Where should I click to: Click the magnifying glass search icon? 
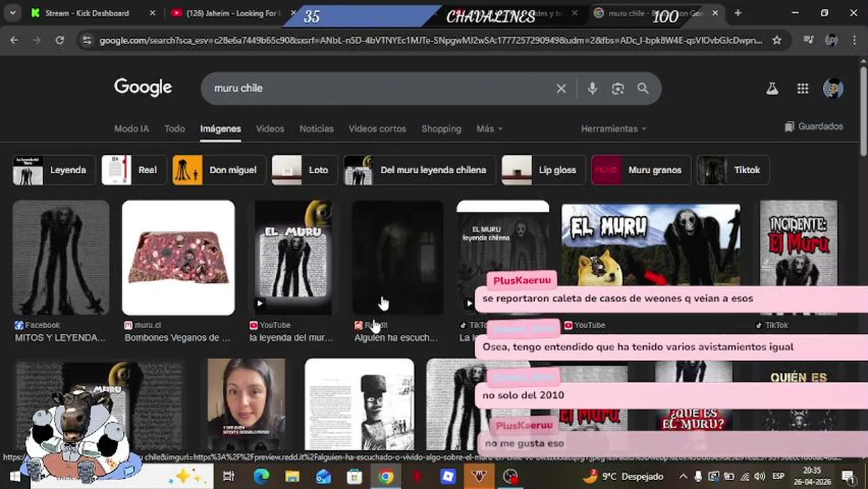[643, 88]
